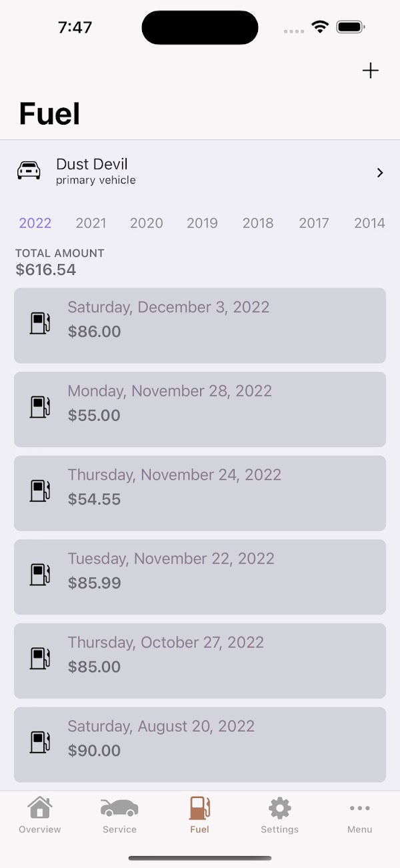Tap the car icon beside Dust Devil
The height and width of the screenshot is (868, 400).
(x=29, y=171)
